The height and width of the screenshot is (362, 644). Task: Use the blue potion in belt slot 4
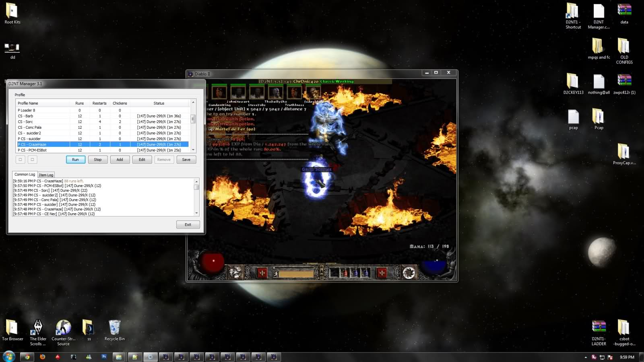pyautogui.click(x=365, y=273)
